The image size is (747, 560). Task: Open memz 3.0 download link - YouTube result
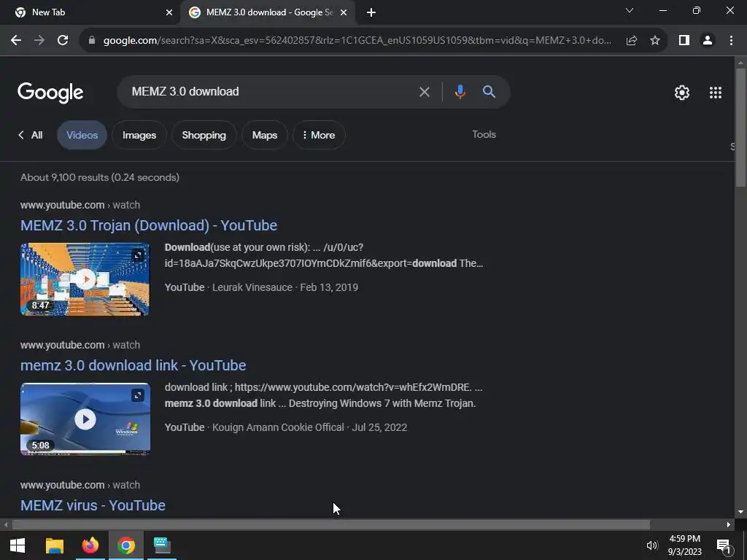click(x=133, y=365)
